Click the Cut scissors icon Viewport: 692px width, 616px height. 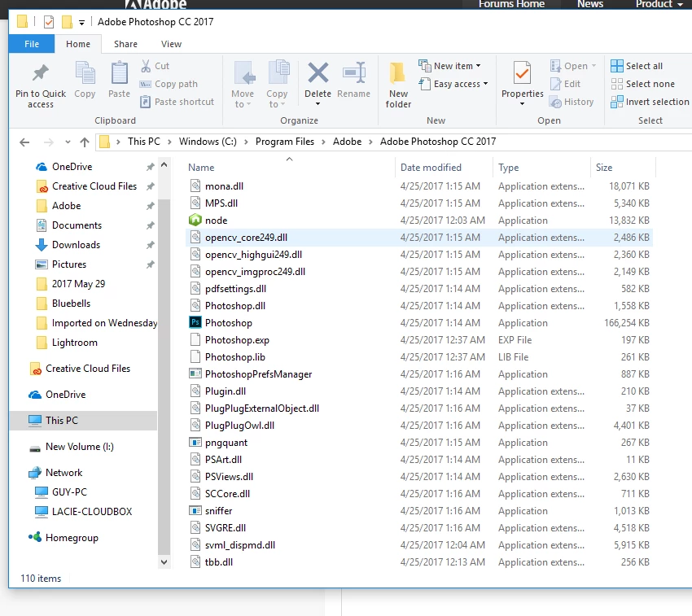[x=146, y=66]
